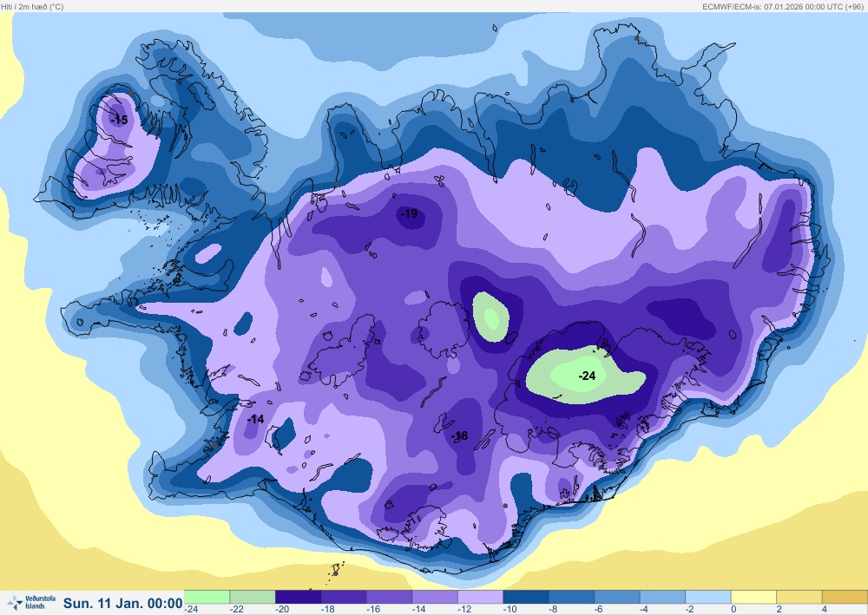This screenshot has width=868, height=615.
Task: Click the 'Sun. 11 Jan. 00:00' date label
Action: coord(123,603)
